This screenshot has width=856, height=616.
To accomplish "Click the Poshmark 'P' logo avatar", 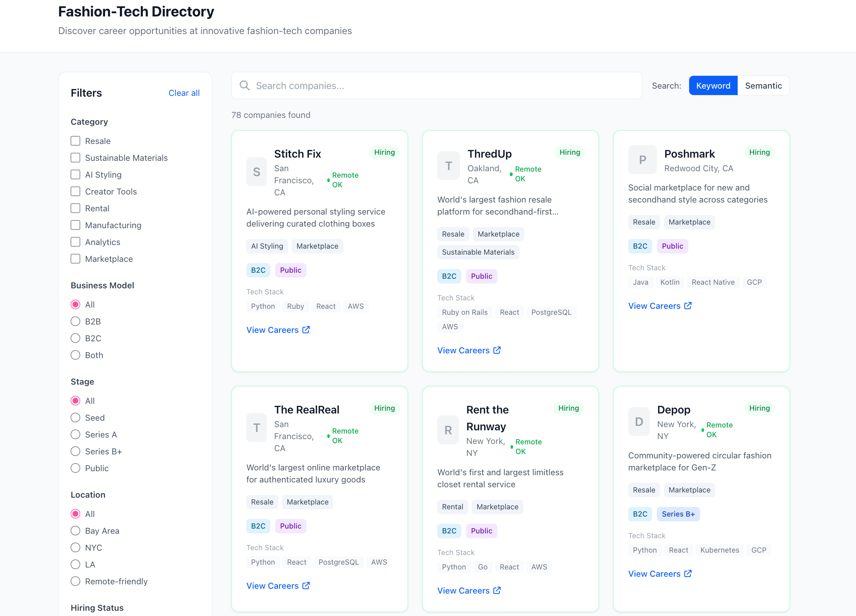I will pyautogui.click(x=643, y=160).
